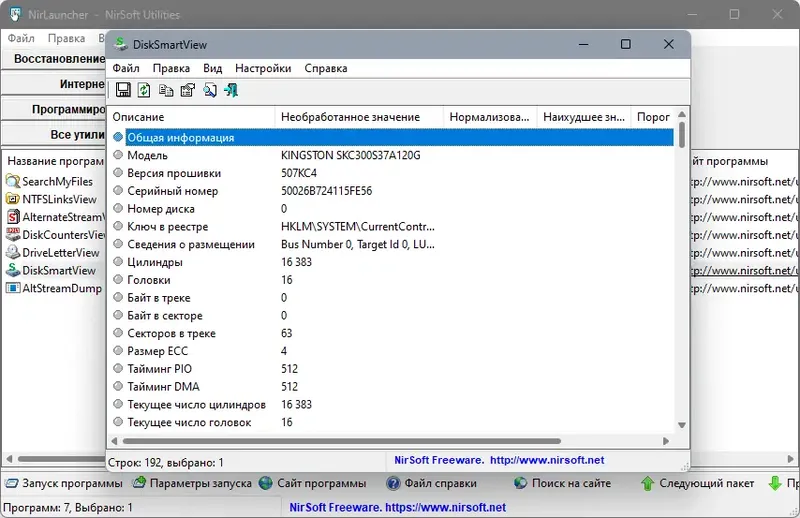Click the 'KINGSTON SKC300S37A120G' value
800x518 pixels.
pyautogui.click(x=351, y=155)
